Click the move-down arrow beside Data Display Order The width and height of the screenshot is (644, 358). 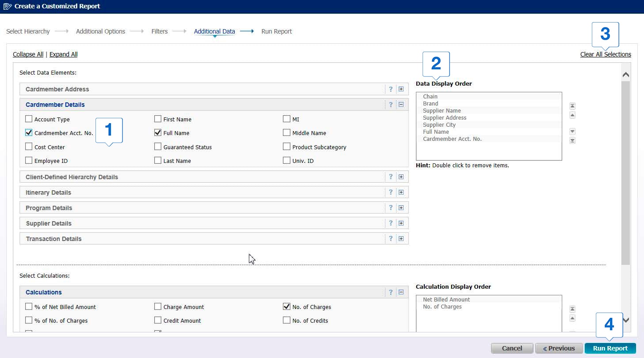[x=572, y=131]
